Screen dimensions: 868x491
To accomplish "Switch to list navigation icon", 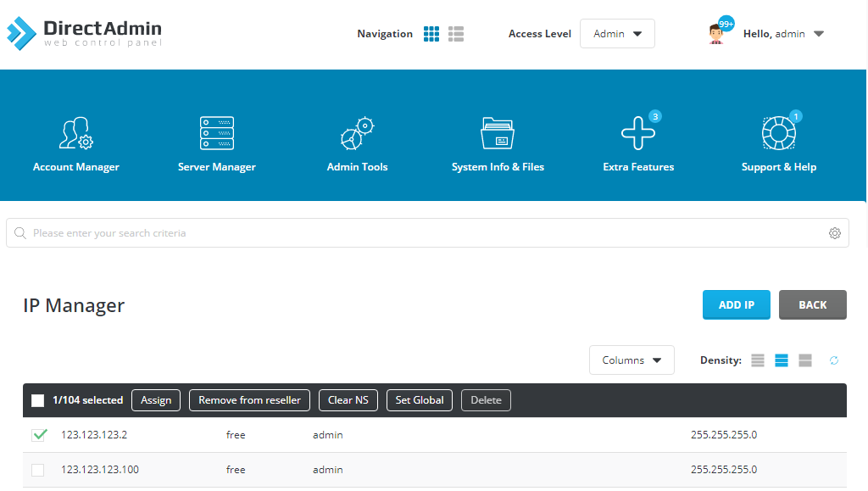I will pyautogui.click(x=455, y=34).
